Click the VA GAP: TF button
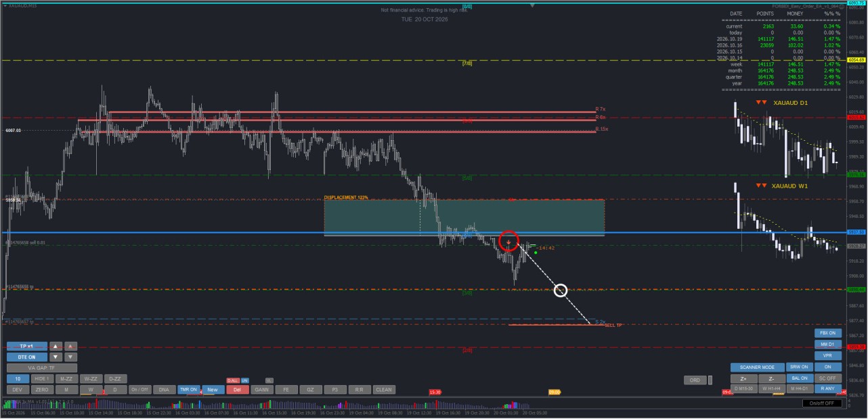Image resolution: width=868 pixels, height=419 pixels. coord(42,368)
